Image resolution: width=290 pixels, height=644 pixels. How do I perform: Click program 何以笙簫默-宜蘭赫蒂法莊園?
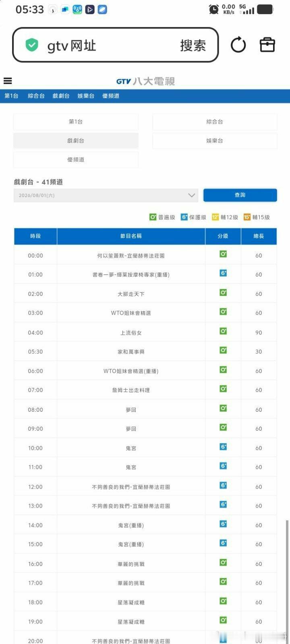pos(131,256)
